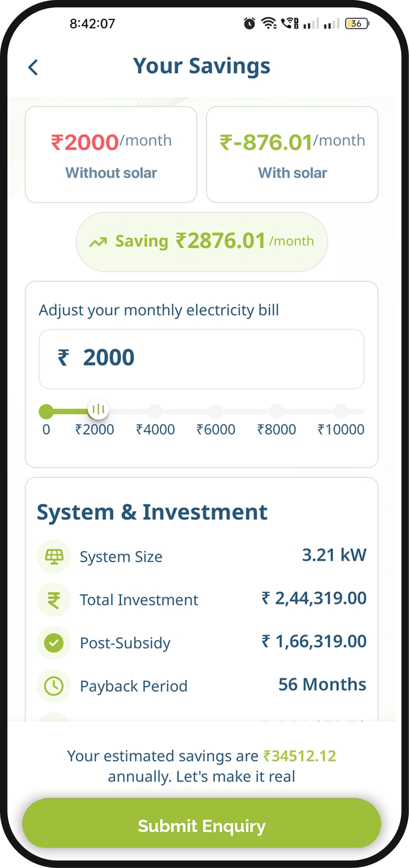Tap the Saving ₹2876.01 per month pill
Image resolution: width=409 pixels, height=868 pixels.
point(202,242)
